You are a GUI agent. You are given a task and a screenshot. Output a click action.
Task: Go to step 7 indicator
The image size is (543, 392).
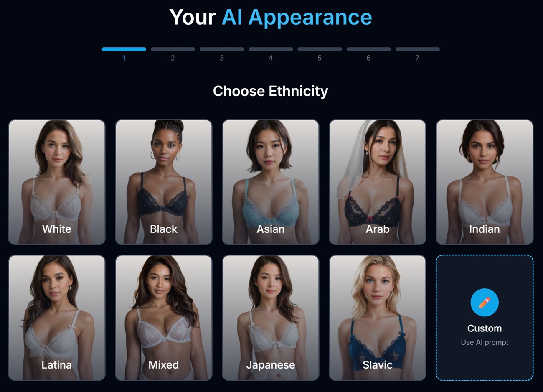pyautogui.click(x=417, y=53)
